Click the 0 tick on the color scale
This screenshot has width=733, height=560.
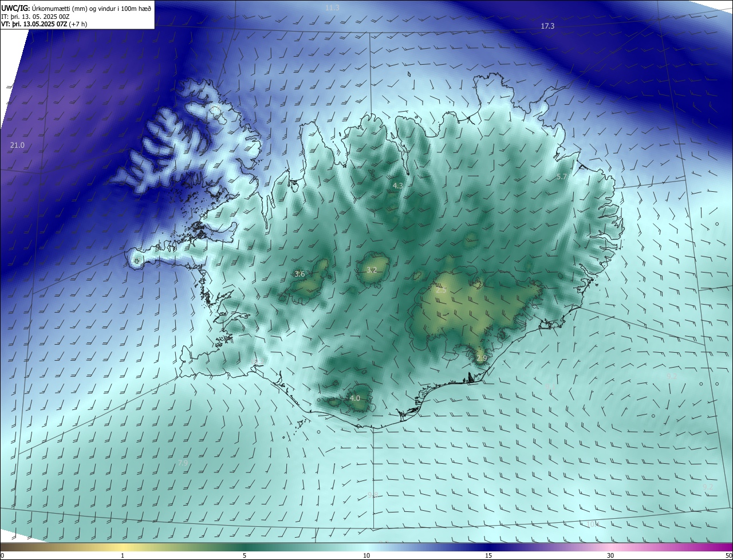2,555
